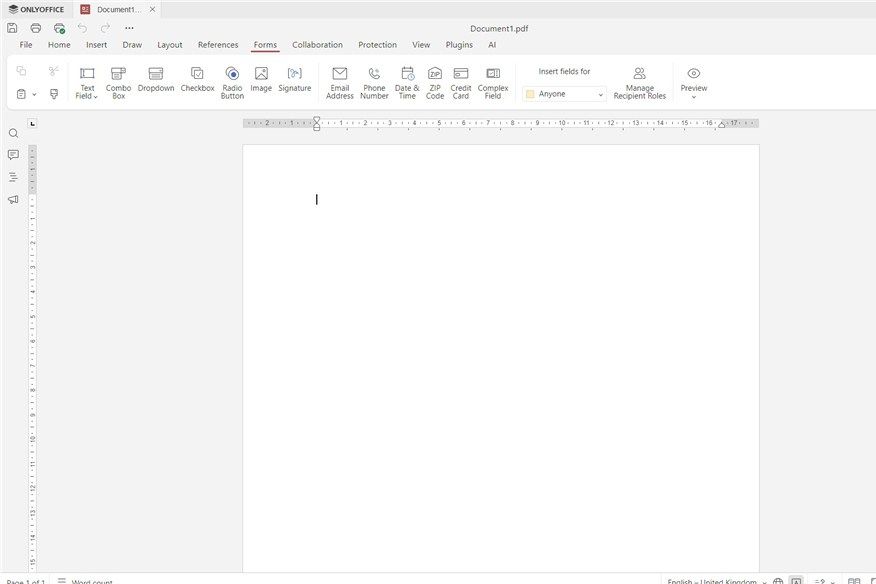Insert a Radio Button form field
Screen dimensions: 876x584
point(232,83)
